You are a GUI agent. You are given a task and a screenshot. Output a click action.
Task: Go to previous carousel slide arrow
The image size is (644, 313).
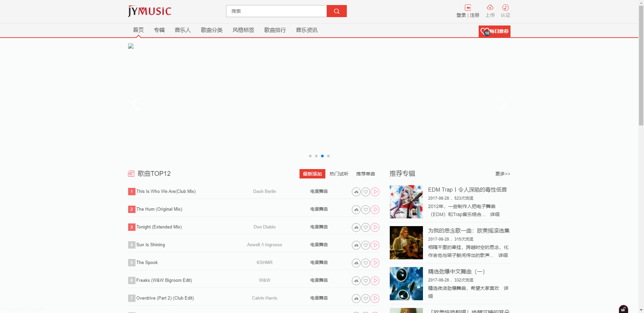tap(136, 104)
